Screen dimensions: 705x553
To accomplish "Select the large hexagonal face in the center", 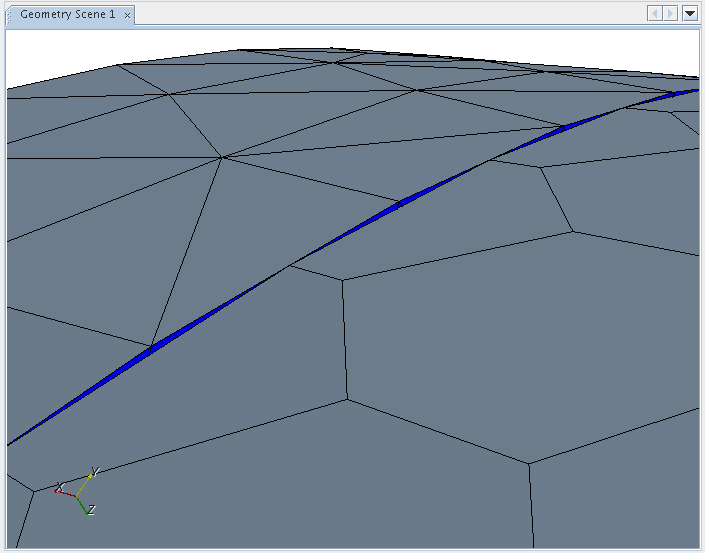I will coord(500,340).
